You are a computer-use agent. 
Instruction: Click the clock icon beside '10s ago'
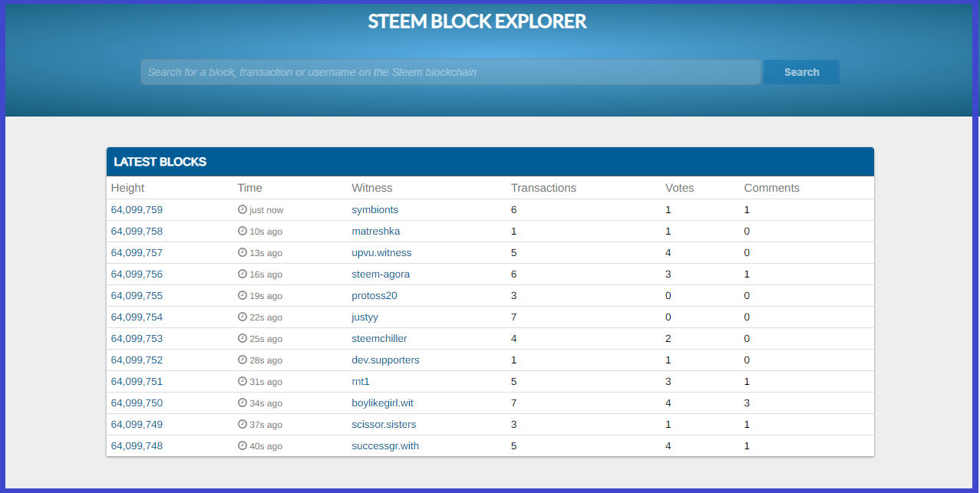coord(243,231)
